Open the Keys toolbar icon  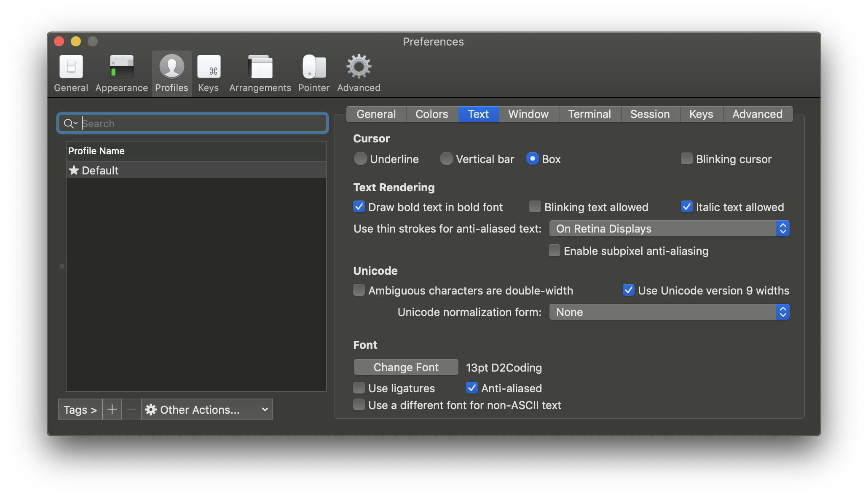point(209,67)
